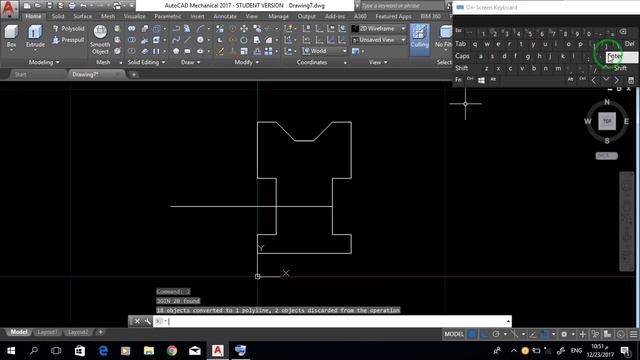Click the TOP face of the ViewCube

(x=607, y=121)
